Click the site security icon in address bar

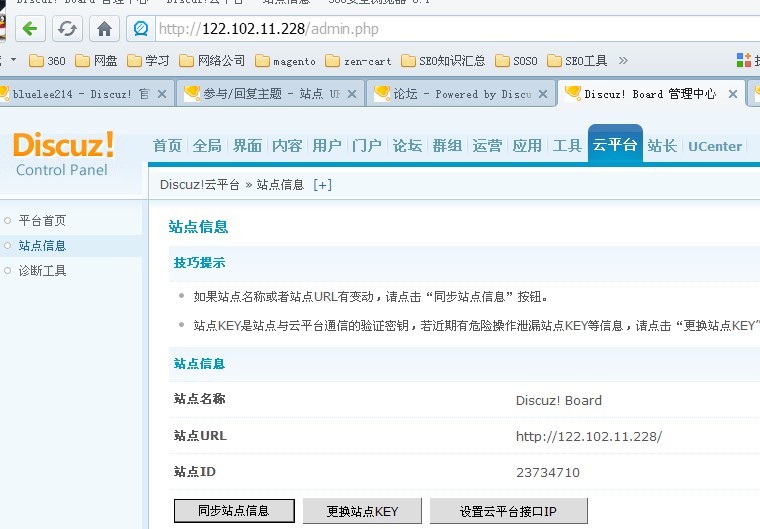pos(141,29)
